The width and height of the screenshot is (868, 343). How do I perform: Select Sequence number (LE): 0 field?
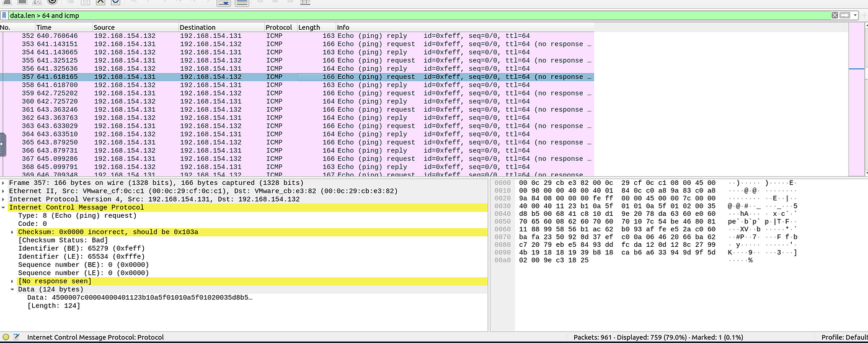(x=84, y=273)
